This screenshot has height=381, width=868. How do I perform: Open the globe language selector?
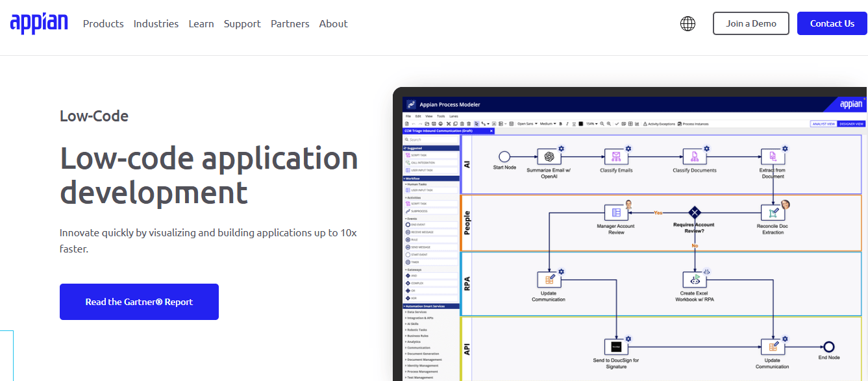pyautogui.click(x=688, y=23)
